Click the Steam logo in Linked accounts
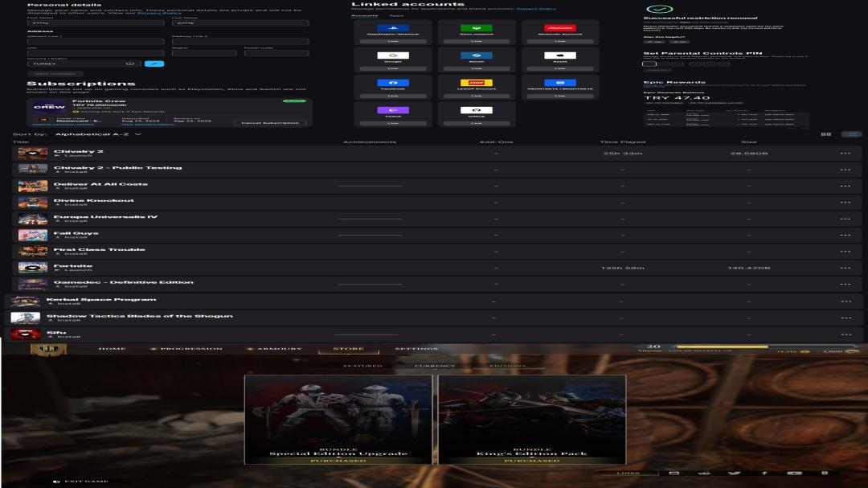Screen dimensions: 868x488 [x=476, y=55]
